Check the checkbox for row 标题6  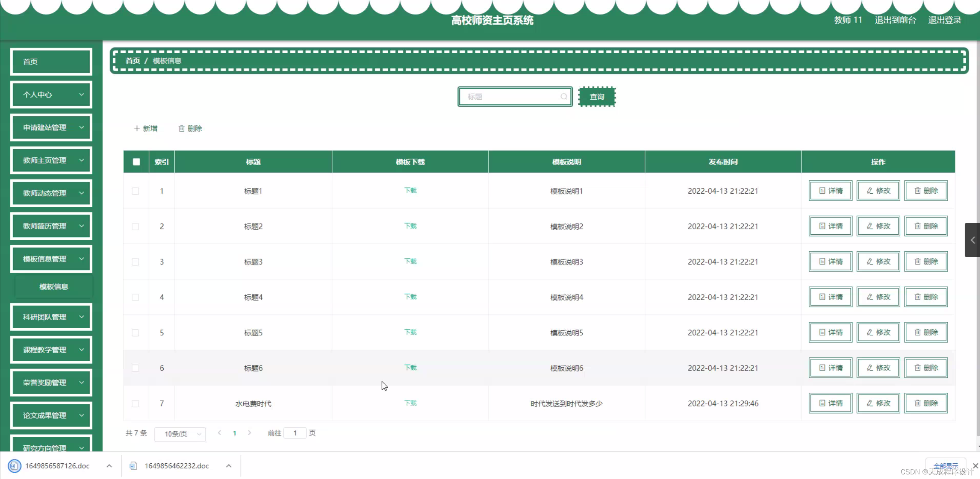point(135,368)
